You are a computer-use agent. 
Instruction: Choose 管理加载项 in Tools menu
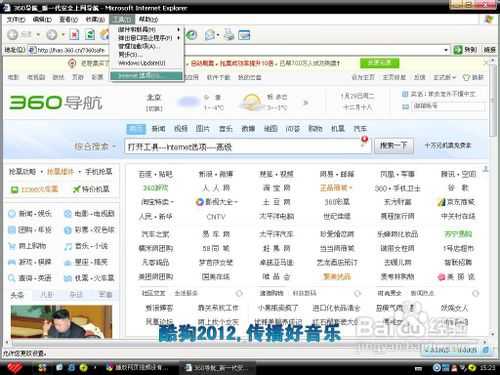click(147, 46)
